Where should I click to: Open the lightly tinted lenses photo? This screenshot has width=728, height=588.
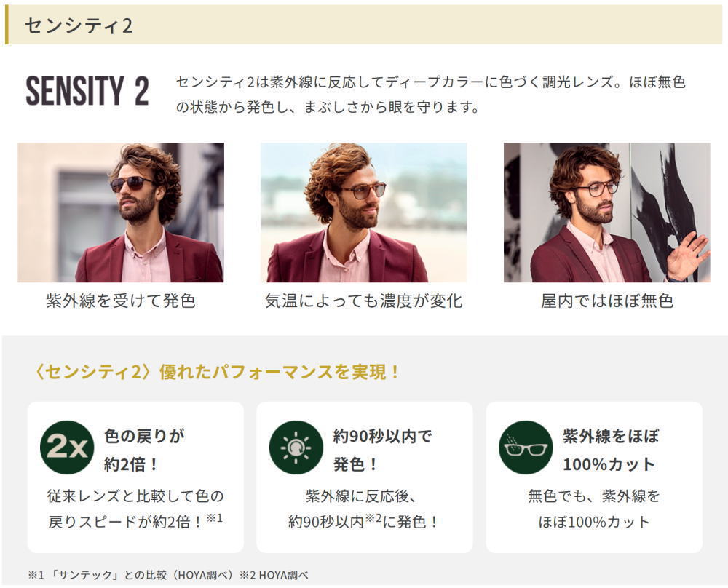[363, 212]
